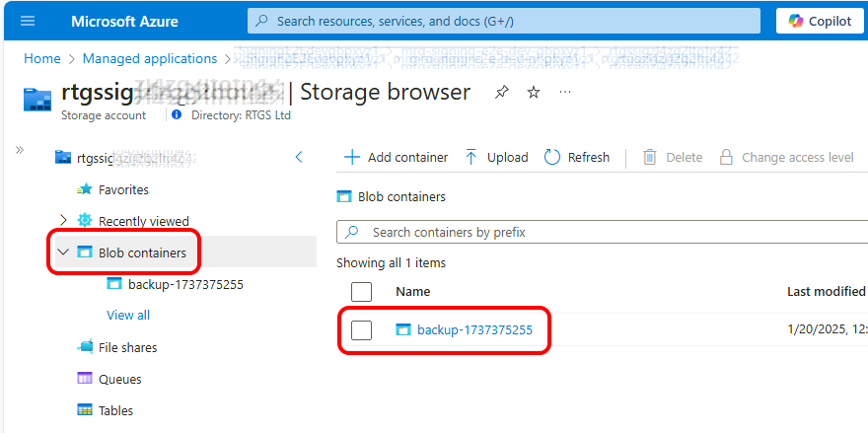Screen dimensions: 868x433
Task: Focus the Search containers by prefix field
Action: [603, 232]
